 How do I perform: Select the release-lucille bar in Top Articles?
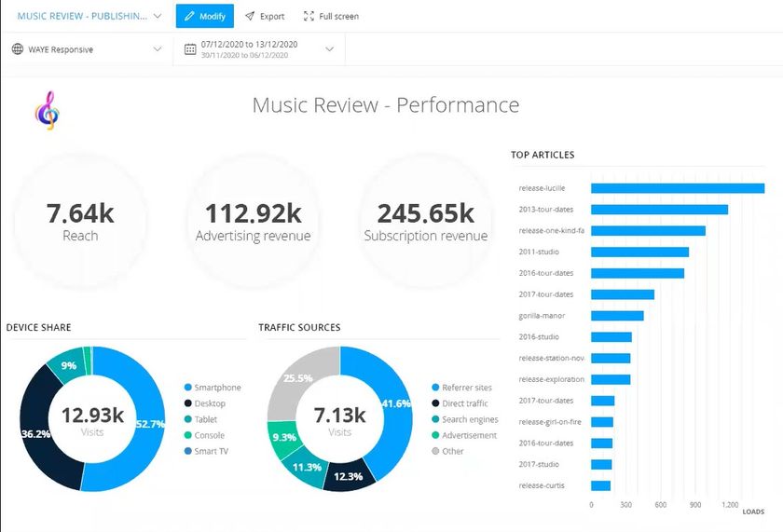[x=678, y=188]
